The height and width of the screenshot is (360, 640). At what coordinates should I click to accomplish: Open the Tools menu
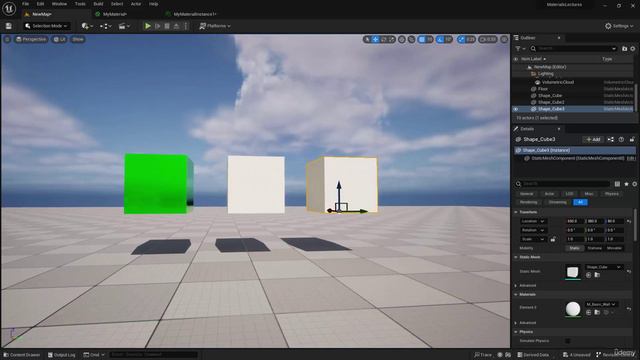pos(80,4)
